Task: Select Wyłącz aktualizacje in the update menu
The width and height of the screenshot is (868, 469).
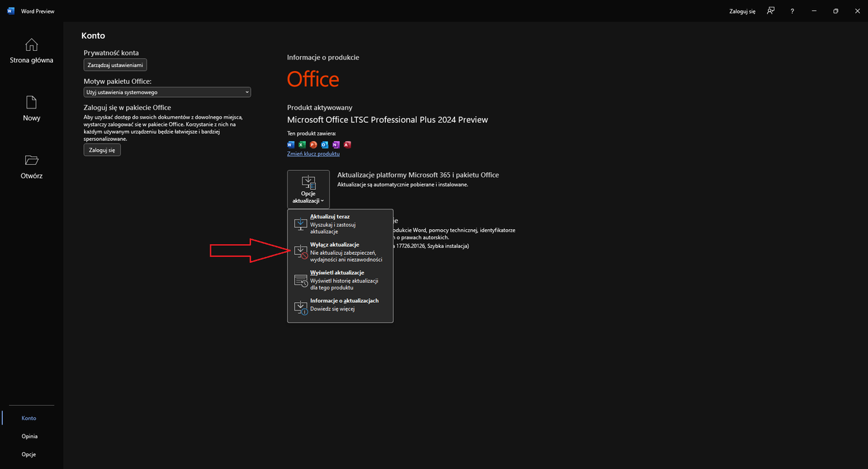Action: [x=340, y=251]
